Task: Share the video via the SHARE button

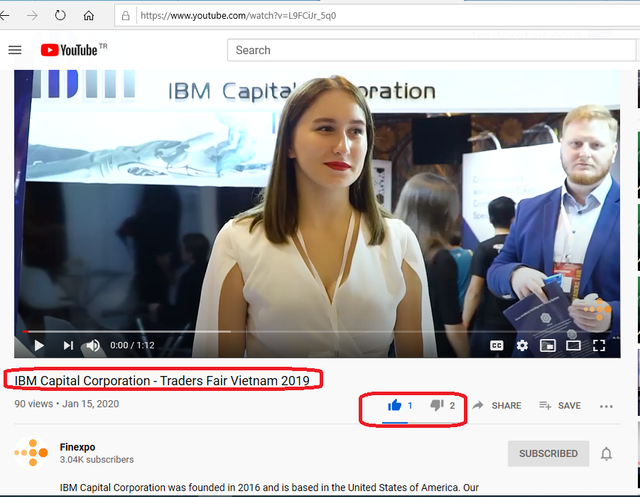Action: (x=497, y=406)
